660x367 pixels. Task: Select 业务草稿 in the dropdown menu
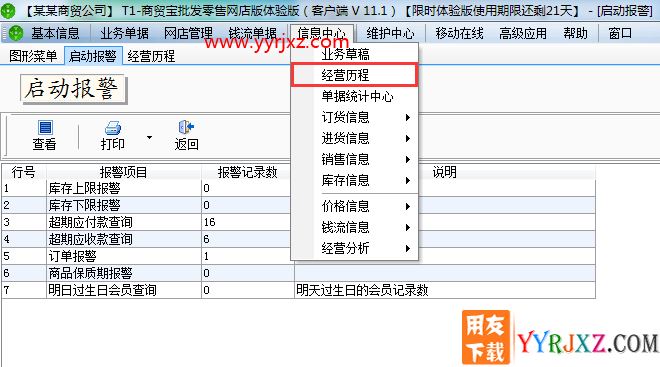(354, 54)
